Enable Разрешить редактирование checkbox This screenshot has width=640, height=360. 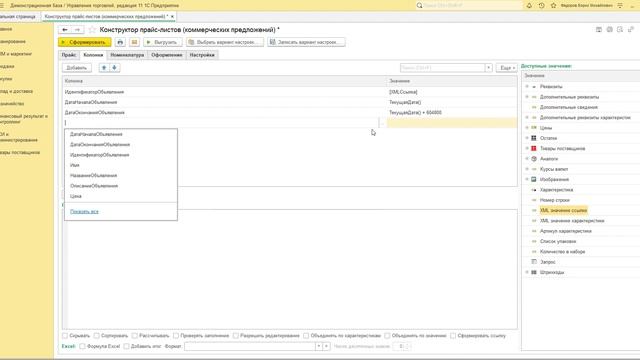pos(236,336)
